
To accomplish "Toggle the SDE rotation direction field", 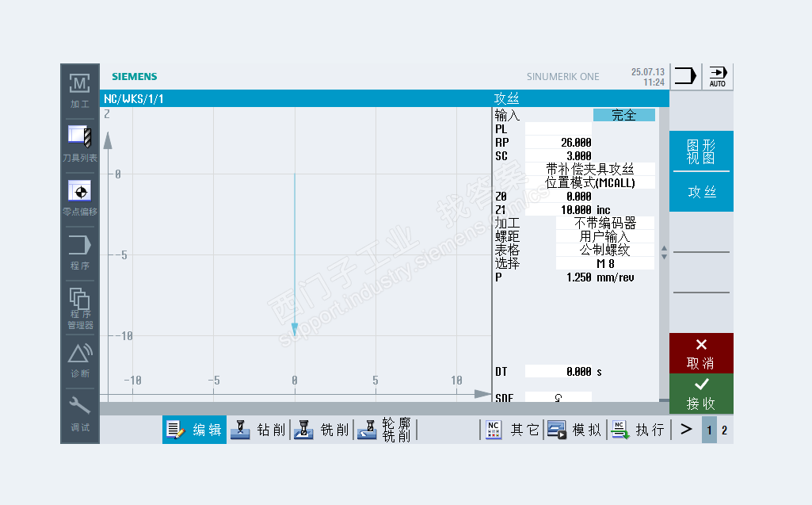I will [x=558, y=397].
